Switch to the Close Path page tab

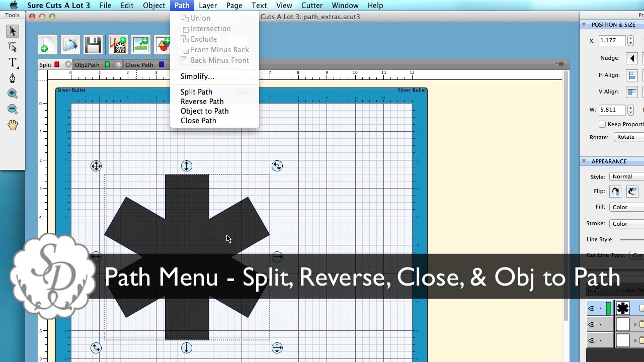(139, 65)
